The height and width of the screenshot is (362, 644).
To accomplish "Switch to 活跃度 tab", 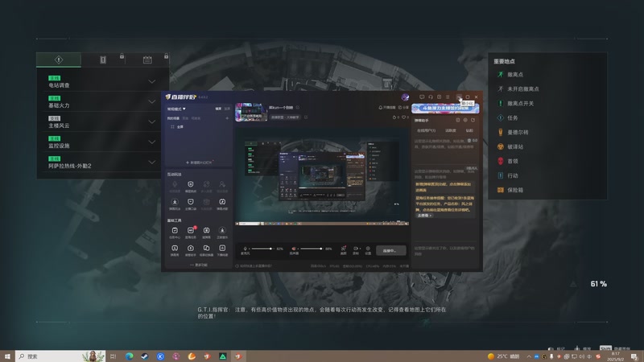I will pyautogui.click(x=451, y=130).
